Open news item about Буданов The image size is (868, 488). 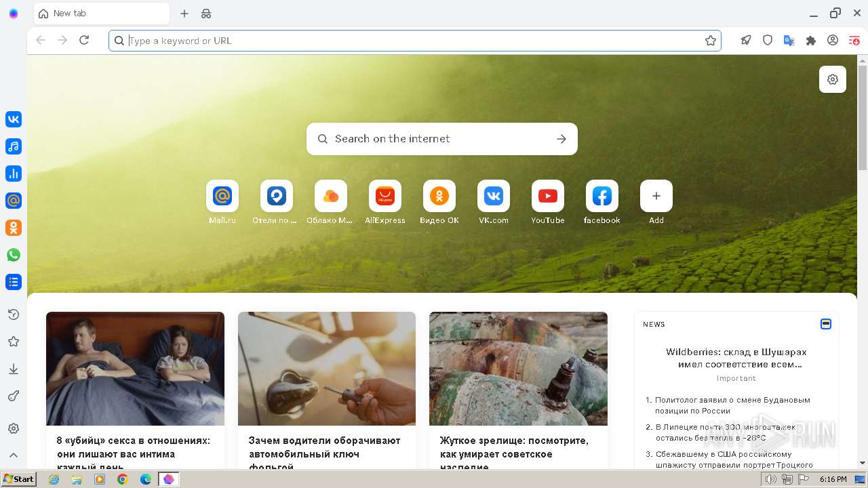click(732, 405)
